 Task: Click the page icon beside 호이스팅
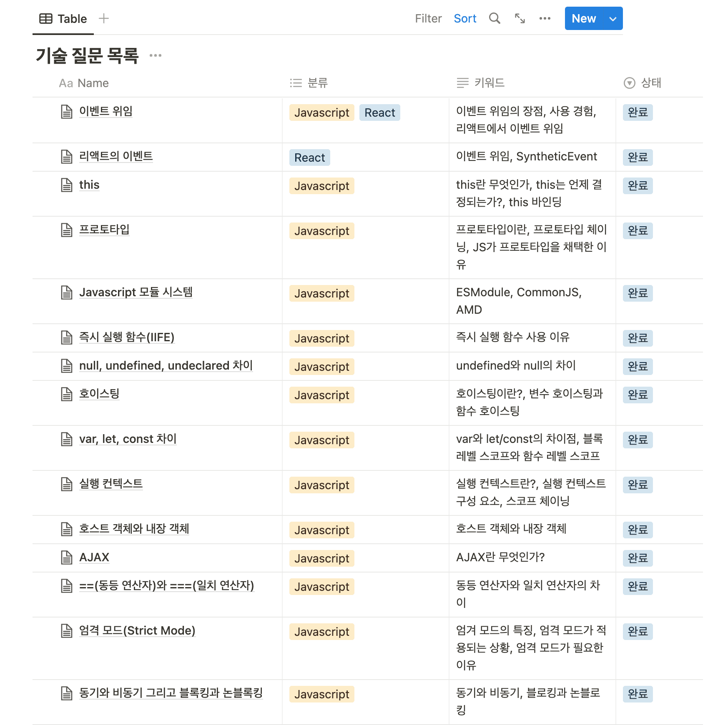pyautogui.click(x=67, y=394)
